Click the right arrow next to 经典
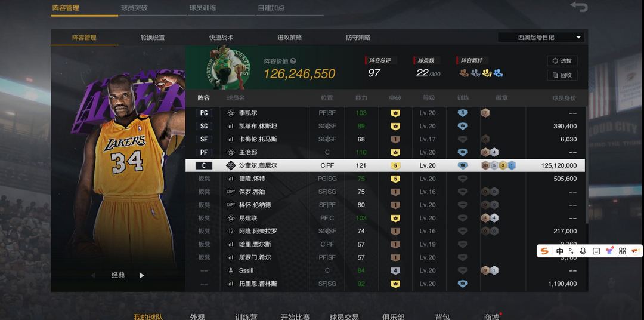This screenshot has height=320, width=644. [x=142, y=276]
